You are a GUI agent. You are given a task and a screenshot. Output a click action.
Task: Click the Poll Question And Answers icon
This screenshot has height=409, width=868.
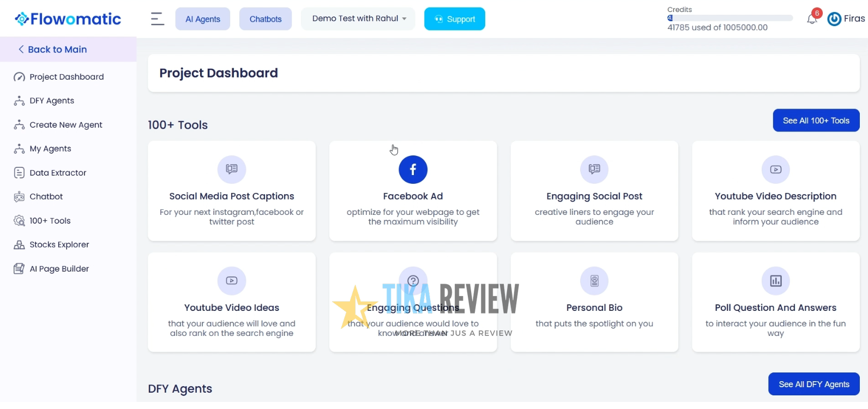click(776, 281)
